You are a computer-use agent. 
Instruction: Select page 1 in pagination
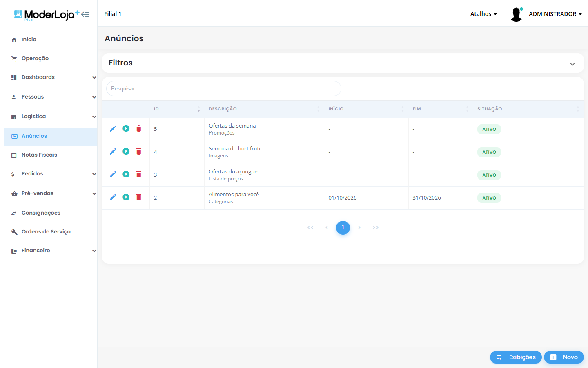(x=343, y=228)
